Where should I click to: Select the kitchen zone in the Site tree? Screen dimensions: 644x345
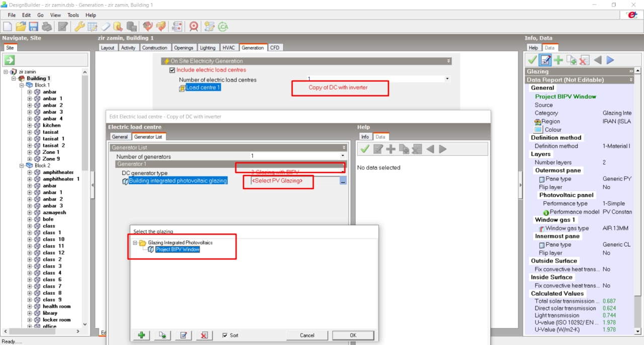point(51,125)
